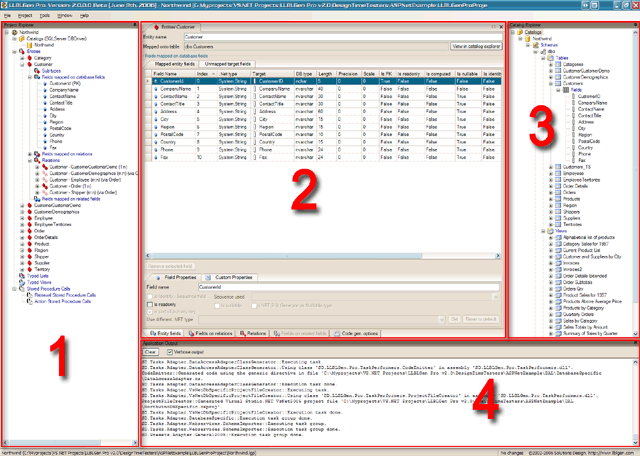Click the PostalCode field icon in Project Explorer
The height and width of the screenshot is (456, 640).
(45, 128)
